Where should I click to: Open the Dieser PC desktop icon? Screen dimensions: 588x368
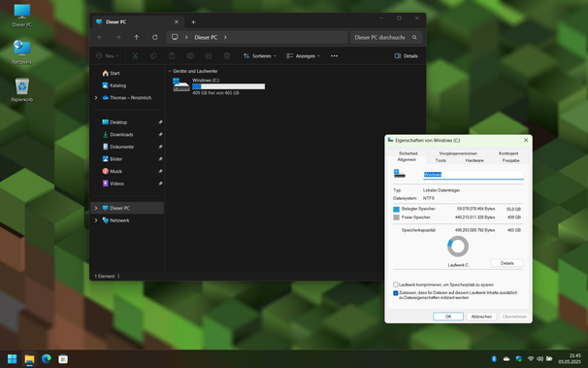click(21, 16)
